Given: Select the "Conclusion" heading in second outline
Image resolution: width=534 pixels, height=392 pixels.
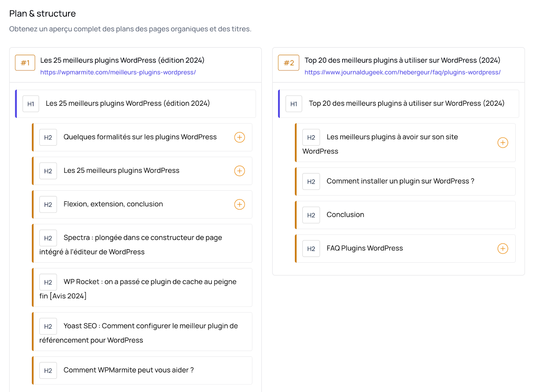Looking at the screenshot, I should tap(345, 215).
